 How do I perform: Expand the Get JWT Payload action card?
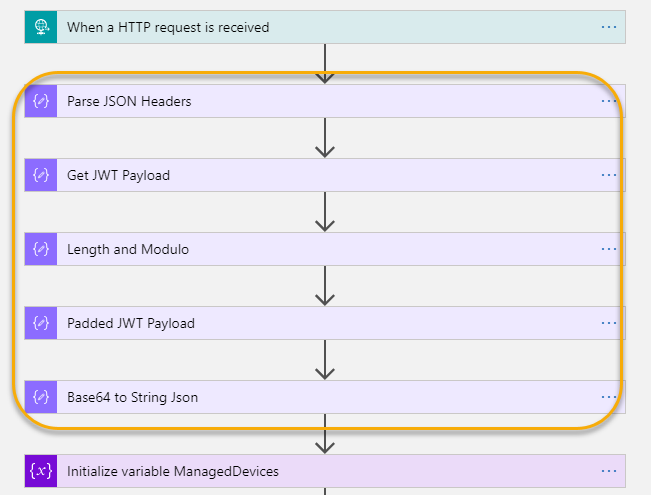(x=325, y=175)
